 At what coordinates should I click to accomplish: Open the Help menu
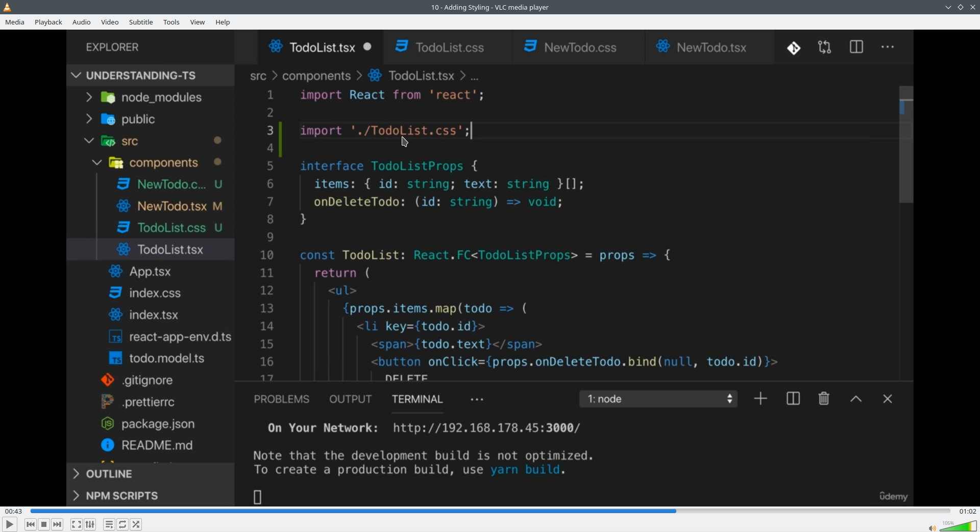[x=223, y=22]
